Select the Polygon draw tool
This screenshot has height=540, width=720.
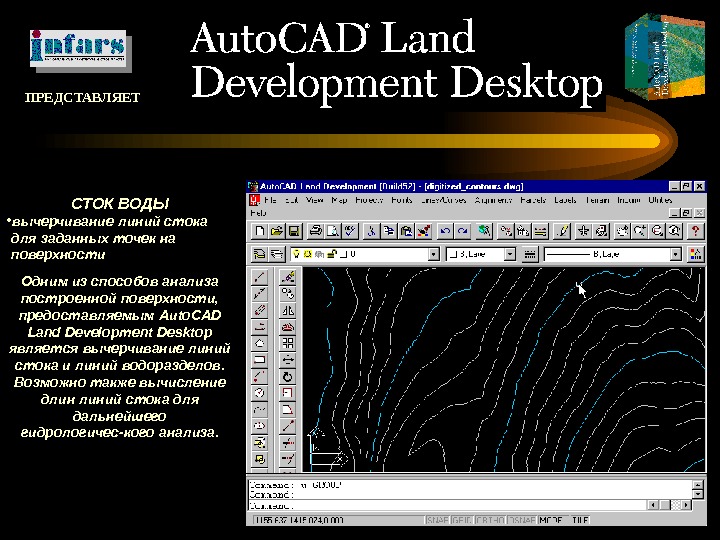260,343
